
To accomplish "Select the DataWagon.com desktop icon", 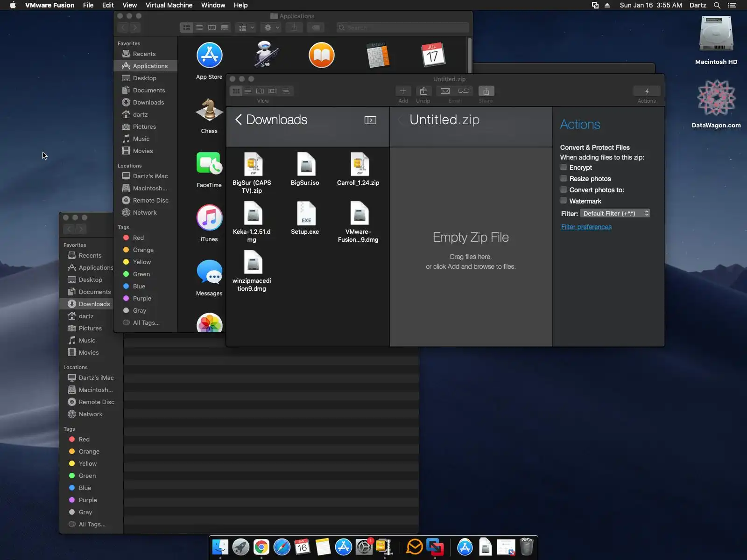I will [716, 104].
